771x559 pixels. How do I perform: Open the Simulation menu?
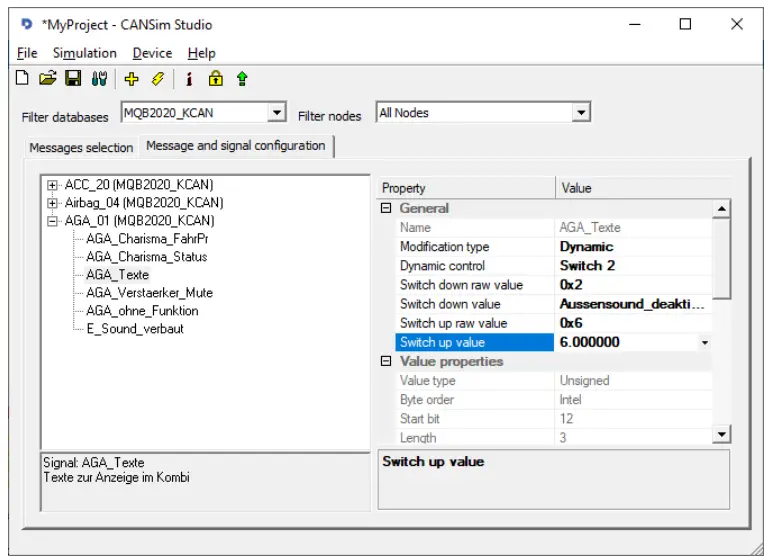tap(84, 53)
